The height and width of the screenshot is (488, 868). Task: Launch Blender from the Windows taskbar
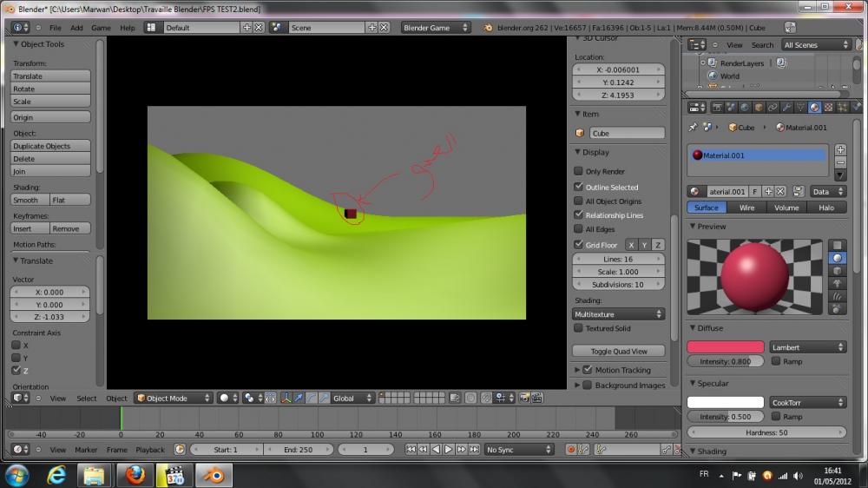coord(213,475)
